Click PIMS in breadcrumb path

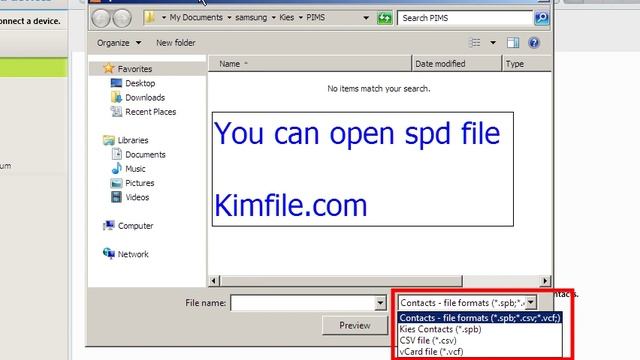(x=316, y=18)
